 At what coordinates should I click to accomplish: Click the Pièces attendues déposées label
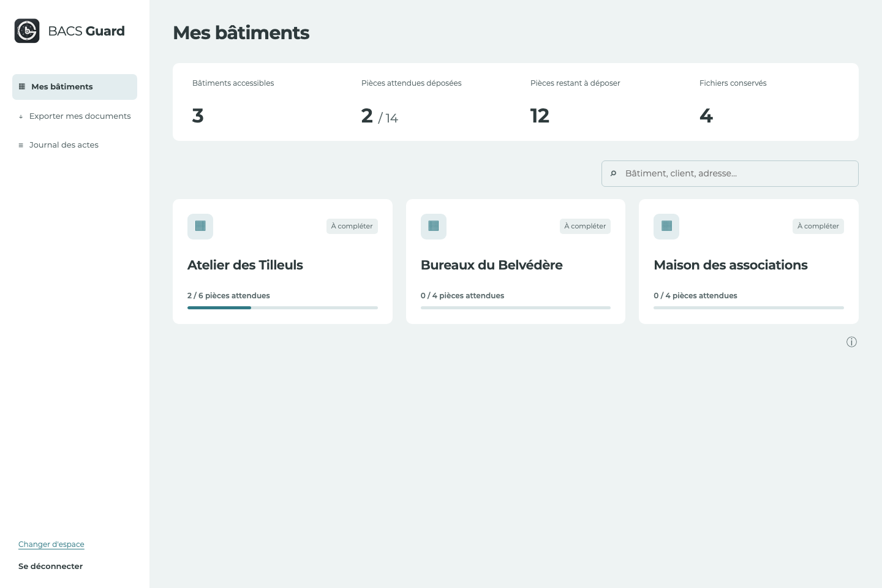pyautogui.click(x=411, y=83)
